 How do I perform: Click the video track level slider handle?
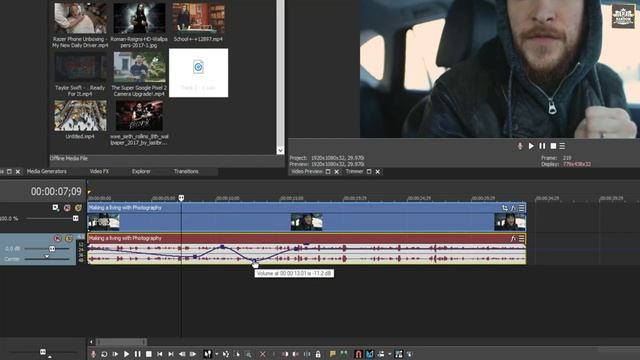pyautogui.click(x=76, y=218)
